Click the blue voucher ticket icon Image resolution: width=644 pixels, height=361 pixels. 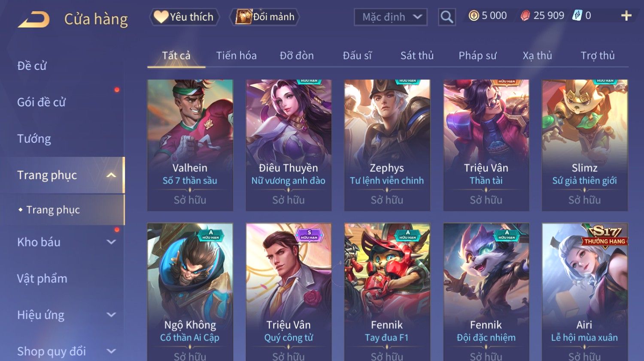(577, 16)
